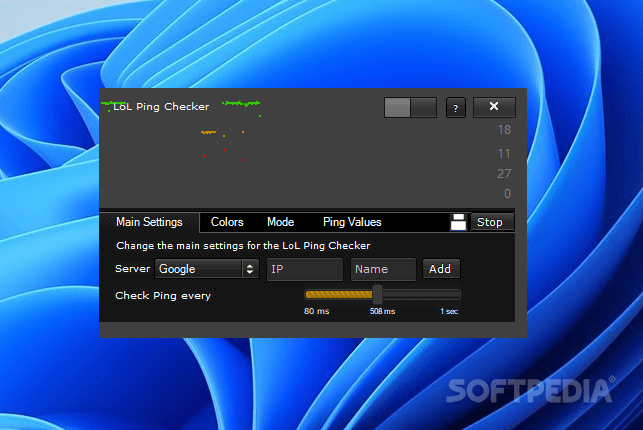Click the Check Ping every label
The height and width of the screenshot is (430, 643).
click(163, 296)
